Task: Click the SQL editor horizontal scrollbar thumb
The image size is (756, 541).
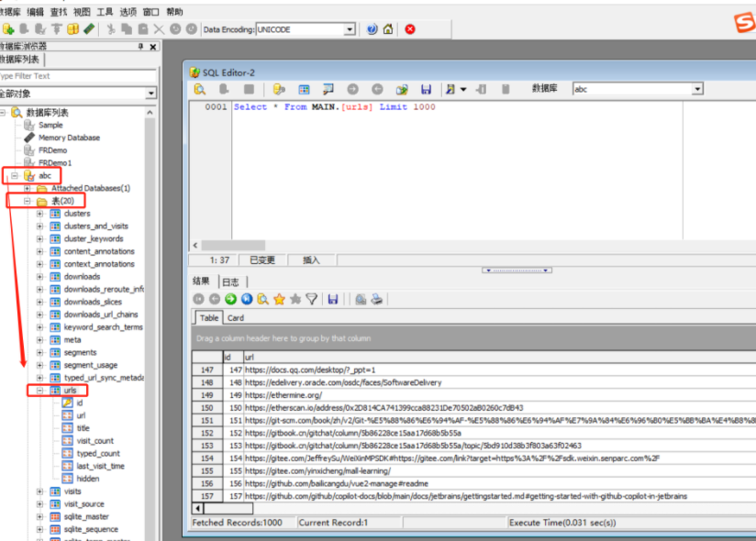Action: [x=233, y=245]
